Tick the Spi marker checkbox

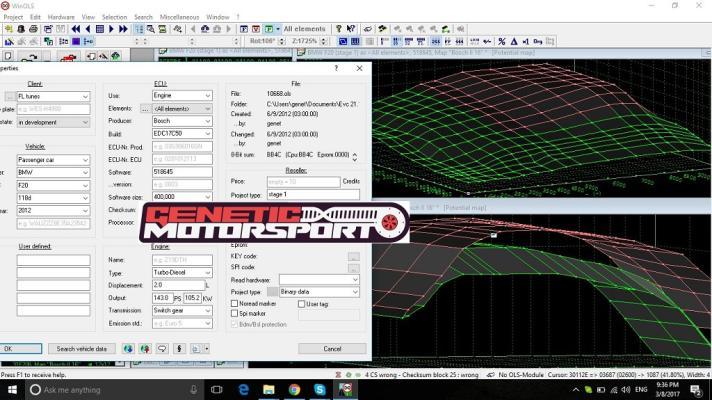[x=235, y=313]
